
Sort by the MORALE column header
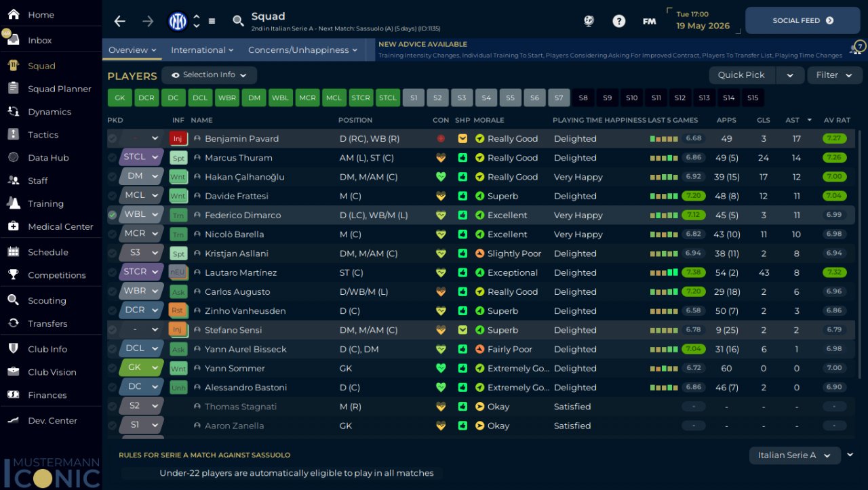(x=488, y=120)
